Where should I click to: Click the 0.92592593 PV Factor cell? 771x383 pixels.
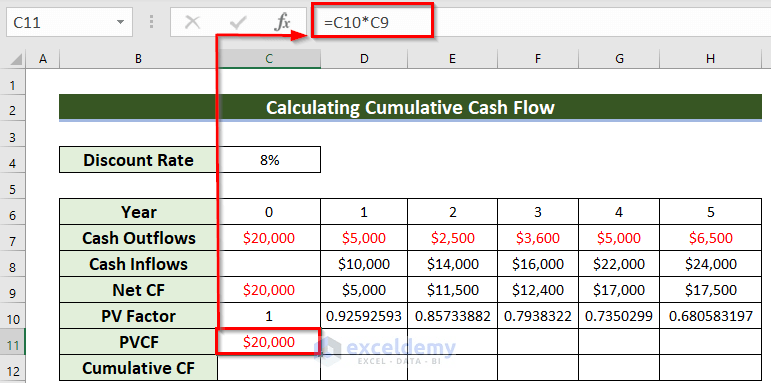pyautogui.click(x=364, y=316)
